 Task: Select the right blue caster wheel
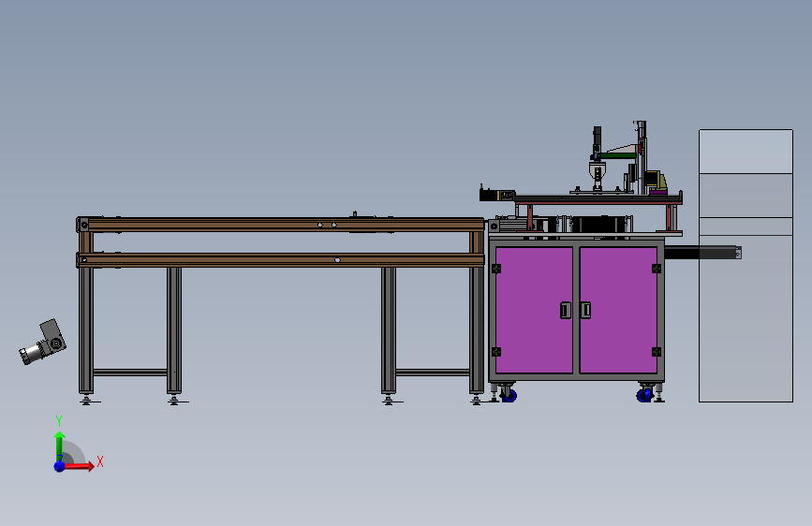pyautogui.click(x=644, y=396)
